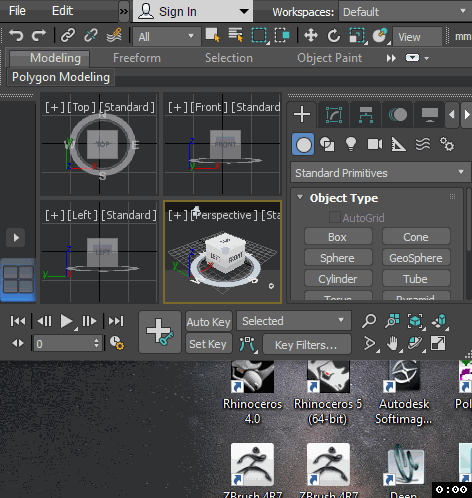Click the large Set Keys button
This screenshot has width=472, height=498.
tap(160, 332)
